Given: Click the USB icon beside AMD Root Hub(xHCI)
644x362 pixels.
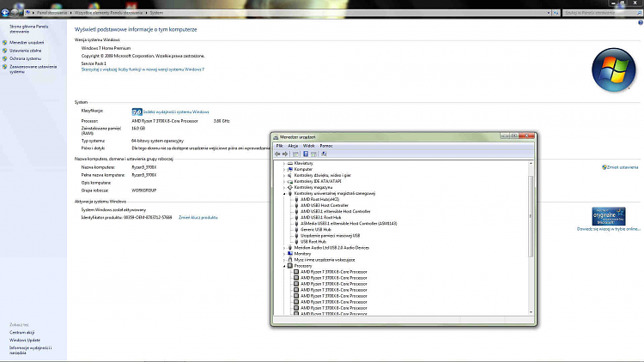Looking at the screenshot, I should click(x=296, y=200).
